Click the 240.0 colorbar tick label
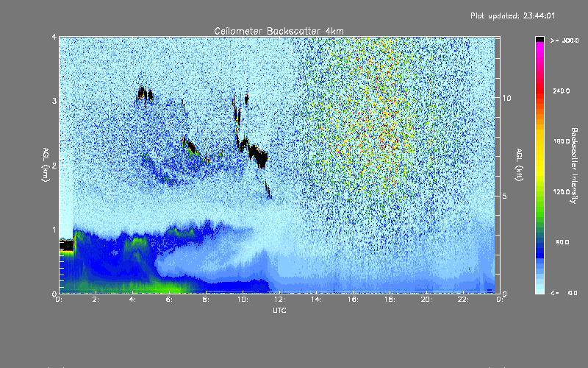Viewport: 588px width, 368px height. (562, 91)
